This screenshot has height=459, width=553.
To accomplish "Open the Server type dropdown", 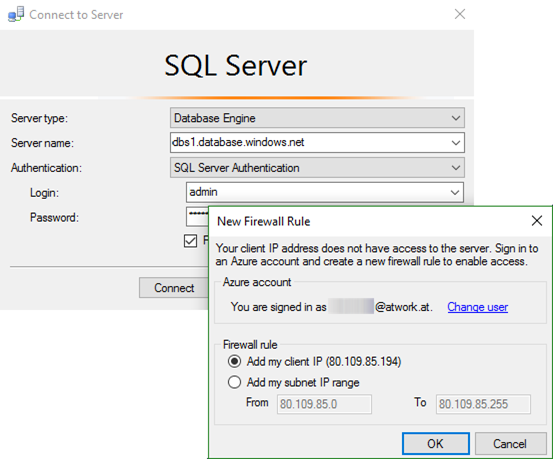I will point(317,118).
